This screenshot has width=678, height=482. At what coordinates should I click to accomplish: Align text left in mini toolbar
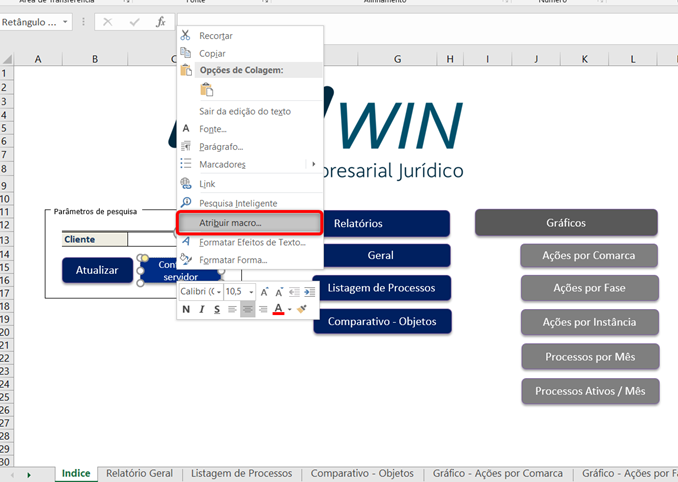coord(232,309)
